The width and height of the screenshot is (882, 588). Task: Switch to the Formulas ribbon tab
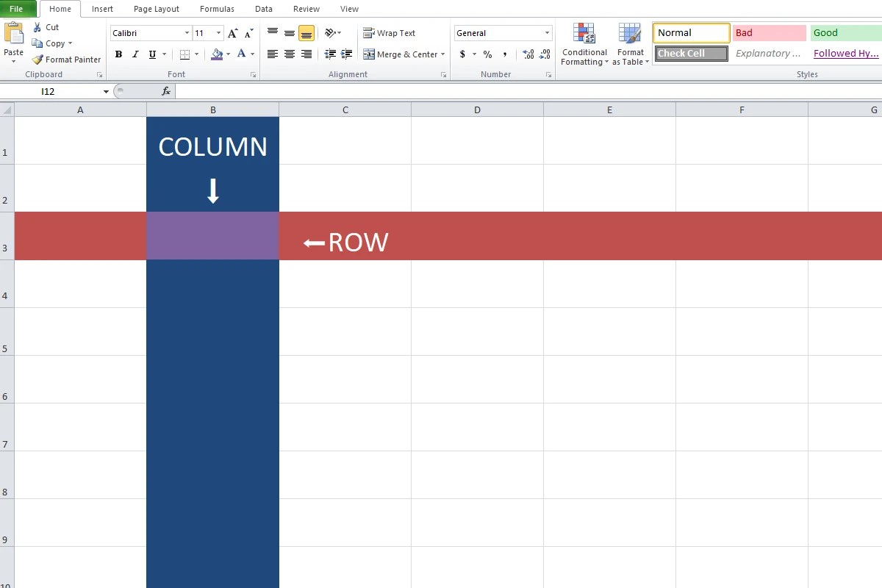click(x=216, y=9)
